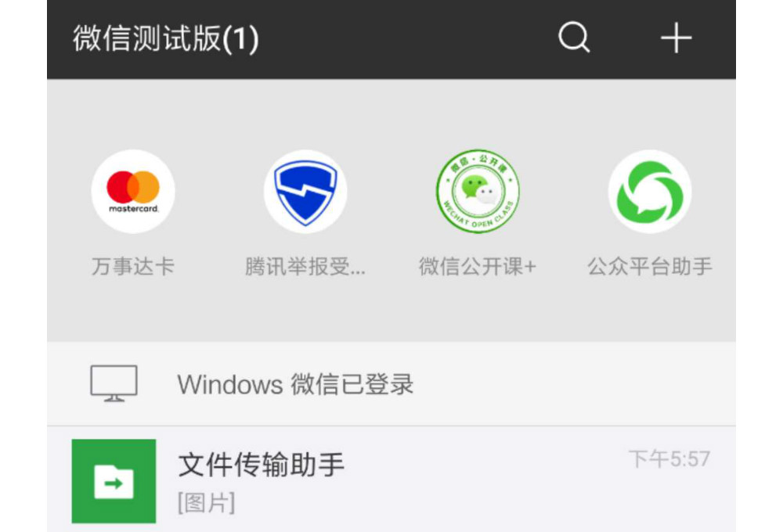Click the 下午5:57 timestamp
Image resolution: width=783 pixels, height=532 pixels.
669,458
